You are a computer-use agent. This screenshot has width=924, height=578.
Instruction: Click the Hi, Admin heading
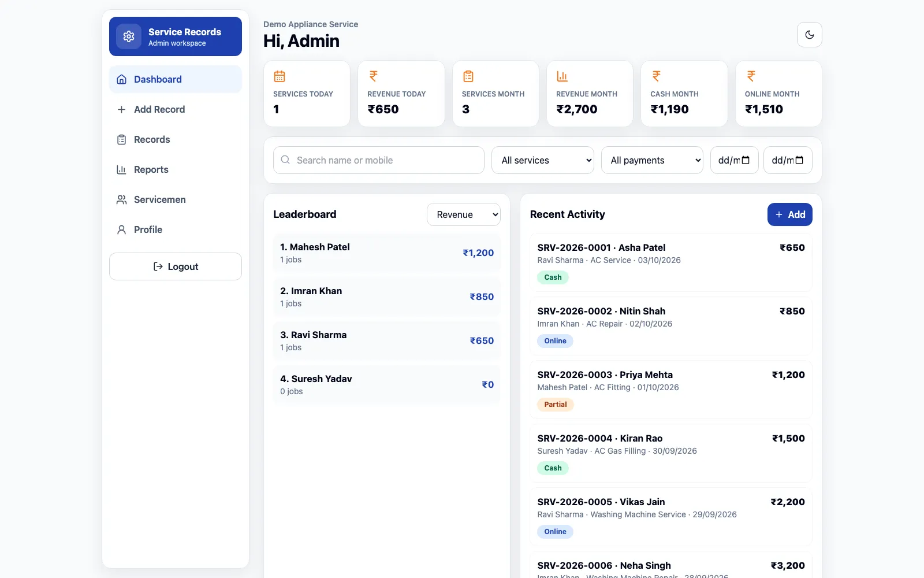(301, 41)
